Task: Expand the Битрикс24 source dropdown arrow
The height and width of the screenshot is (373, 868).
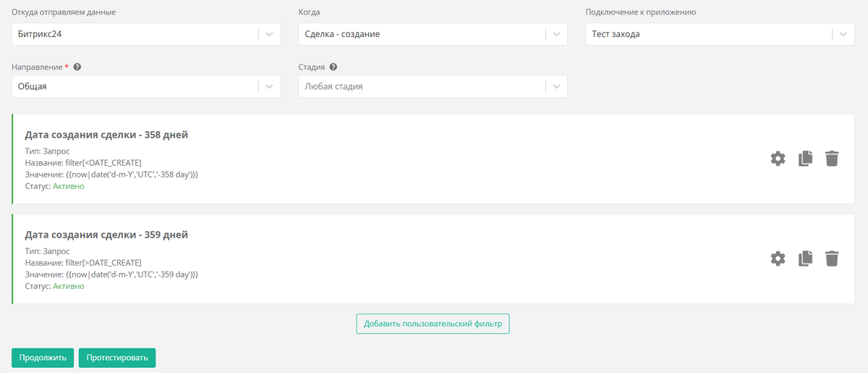Action: click(269, 34)
